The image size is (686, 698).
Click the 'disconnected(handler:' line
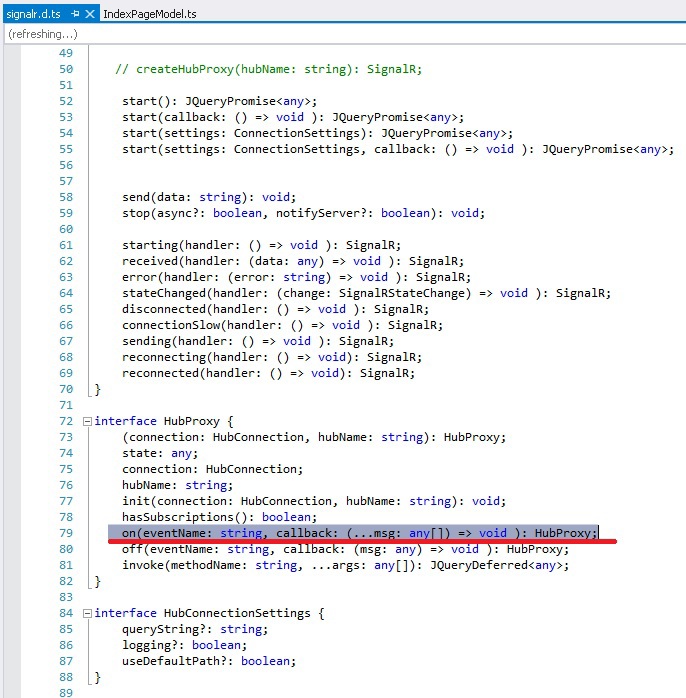pos(276,309)
